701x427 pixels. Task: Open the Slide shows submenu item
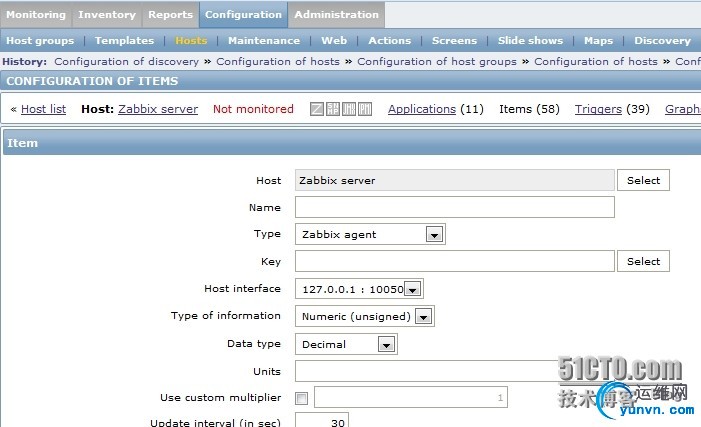pyautogui.click(x=530, y=41)
